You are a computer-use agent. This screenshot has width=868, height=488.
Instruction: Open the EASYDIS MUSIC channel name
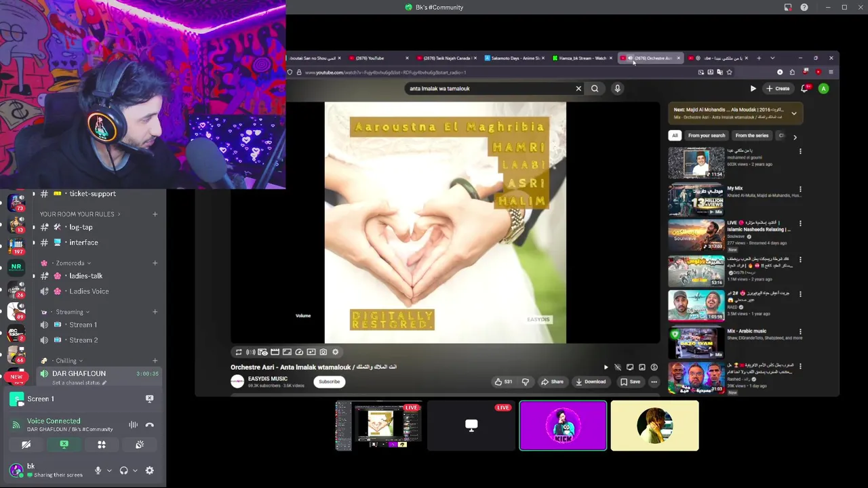coord(268,379)
